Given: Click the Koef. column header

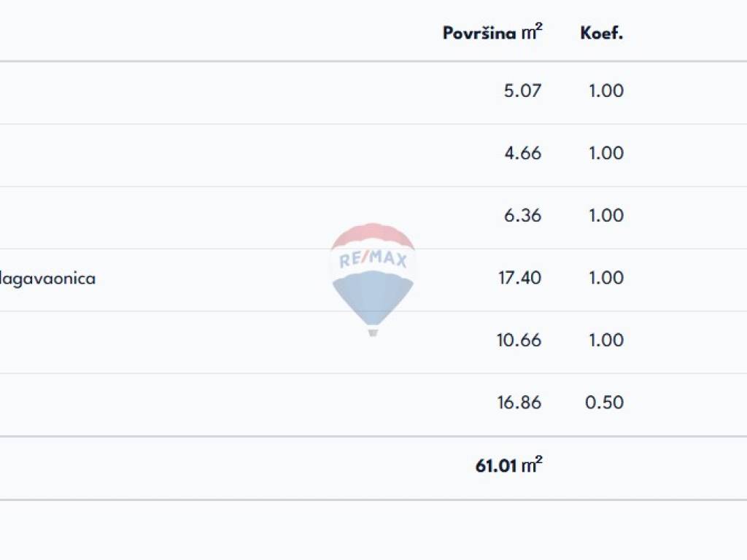Looking at the screenshot, I should 602,33.
